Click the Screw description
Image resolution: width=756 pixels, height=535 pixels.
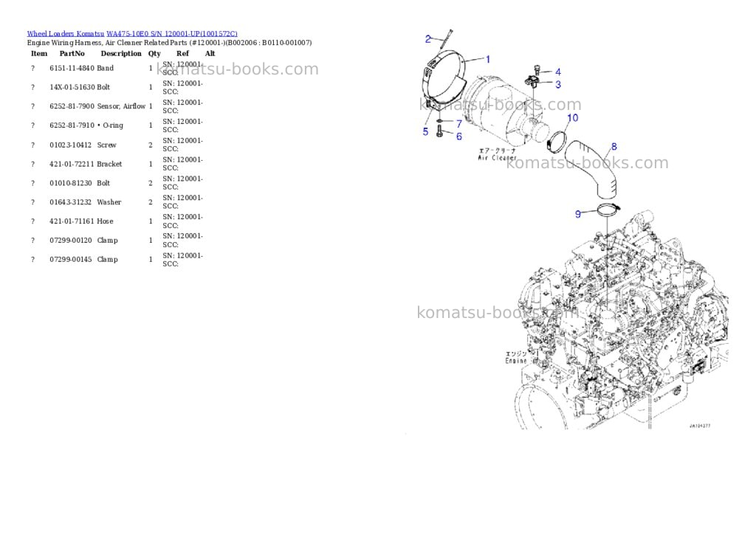coord(106,145)
